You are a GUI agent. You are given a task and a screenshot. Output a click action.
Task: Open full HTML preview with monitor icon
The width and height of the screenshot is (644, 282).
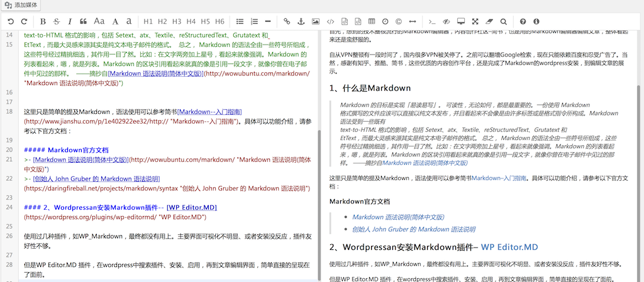(461, 21)
